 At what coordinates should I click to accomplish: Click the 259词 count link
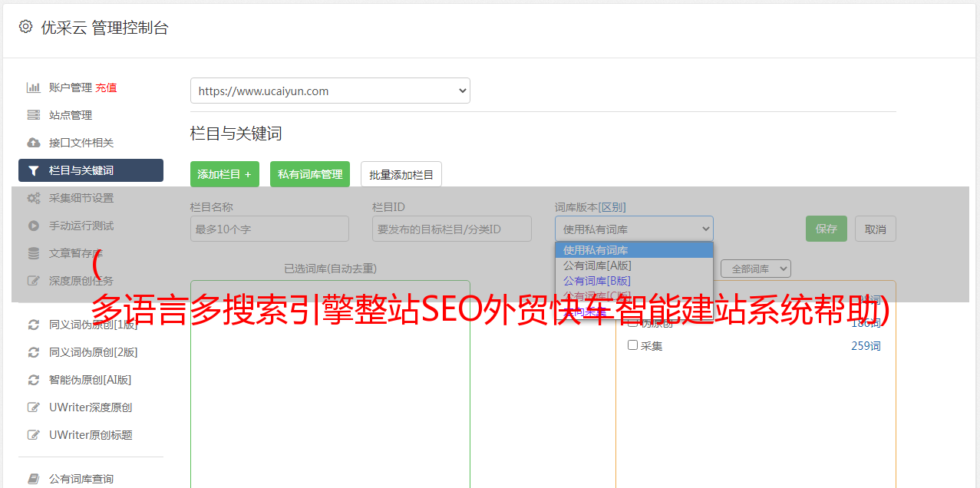866,346
